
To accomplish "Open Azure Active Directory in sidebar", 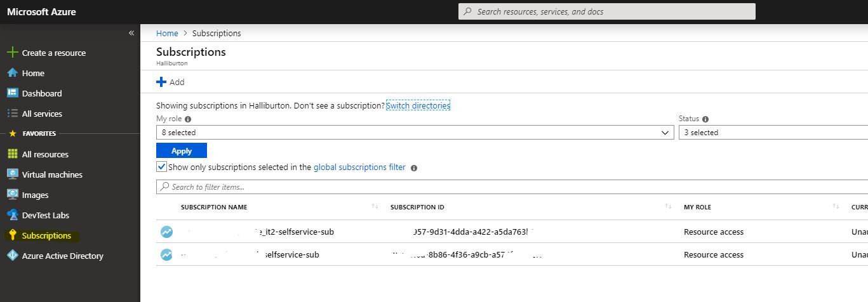I will 63,256.
